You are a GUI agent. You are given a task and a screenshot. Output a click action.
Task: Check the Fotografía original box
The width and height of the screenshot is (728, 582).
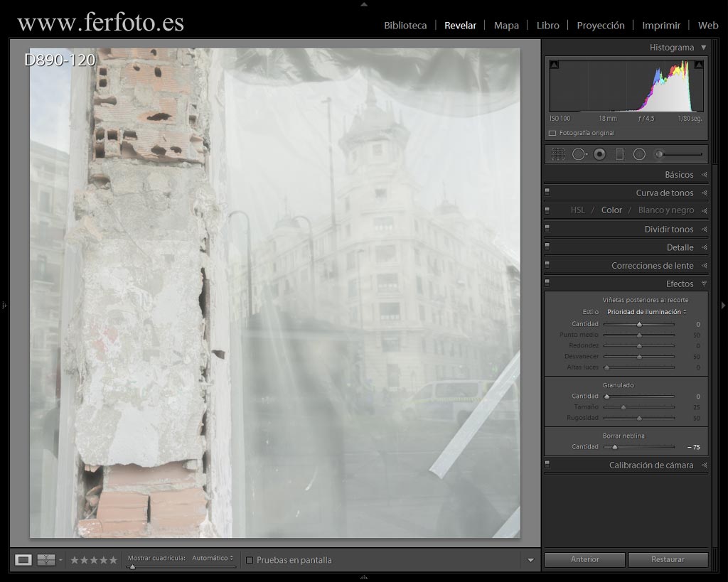coord(552,133)
